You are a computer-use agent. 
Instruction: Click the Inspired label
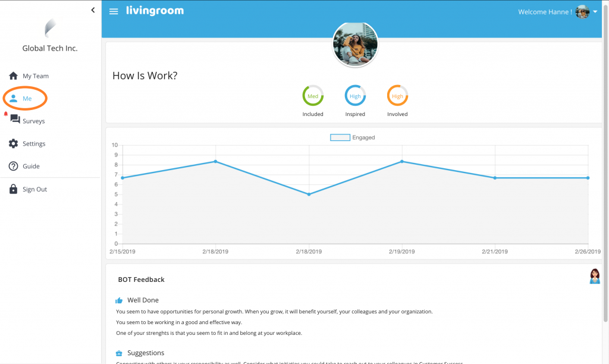(x=355, y=114)
